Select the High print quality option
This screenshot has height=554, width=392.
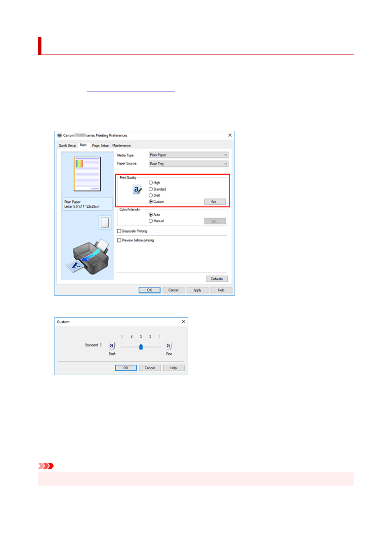coord(154,183)
